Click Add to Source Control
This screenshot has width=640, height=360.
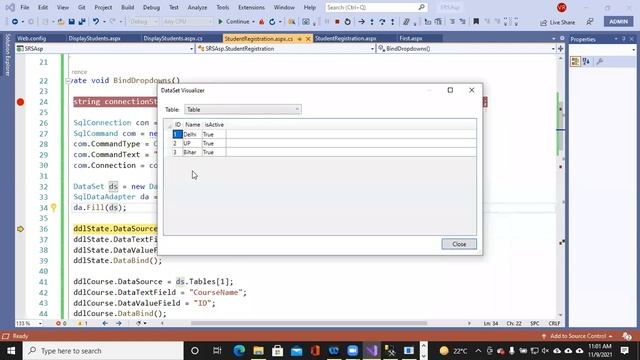(x=578, y=336)
